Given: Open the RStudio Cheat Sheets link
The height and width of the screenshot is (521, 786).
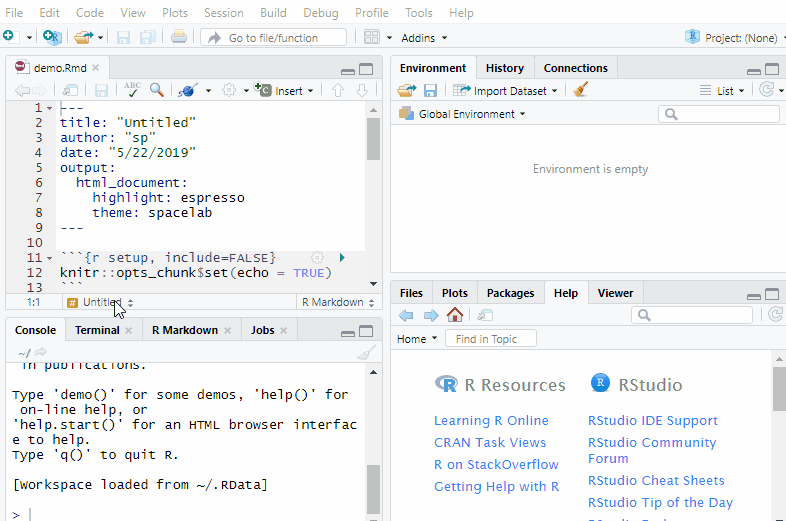Looking at the screenshot, I should pos(656,480).
